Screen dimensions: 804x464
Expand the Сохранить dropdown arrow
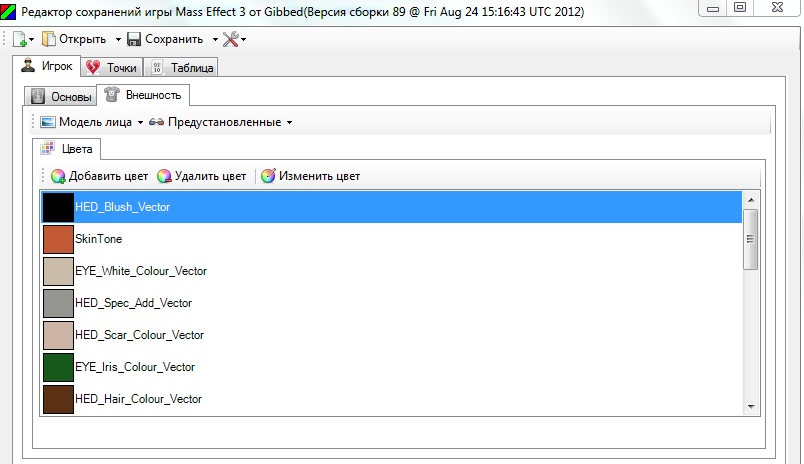[215, 39]
